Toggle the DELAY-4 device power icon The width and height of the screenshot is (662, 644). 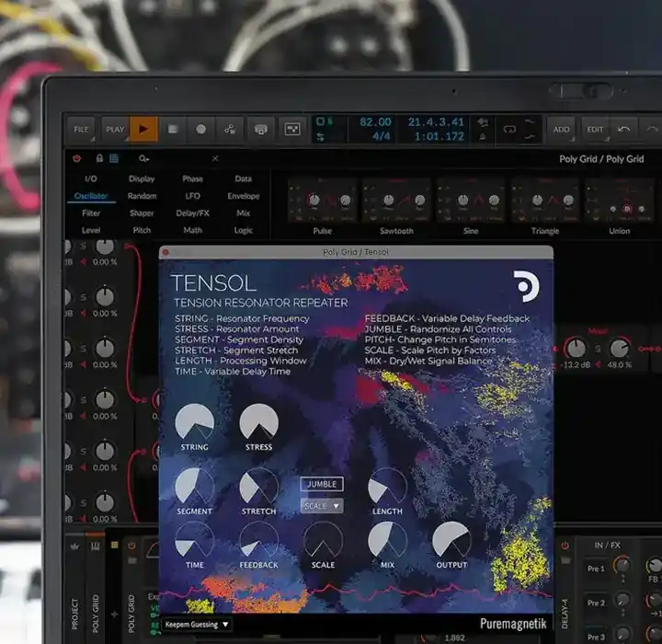565,546
